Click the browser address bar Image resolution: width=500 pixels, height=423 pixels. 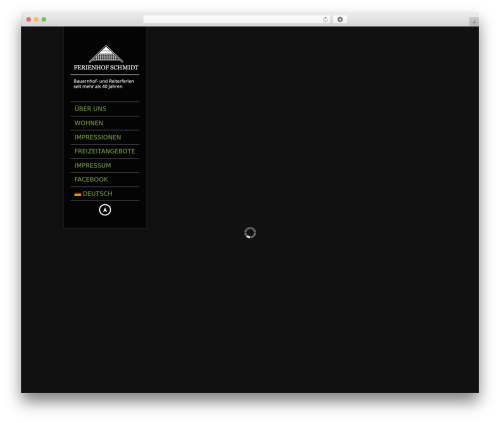click(x=237, y=20)
